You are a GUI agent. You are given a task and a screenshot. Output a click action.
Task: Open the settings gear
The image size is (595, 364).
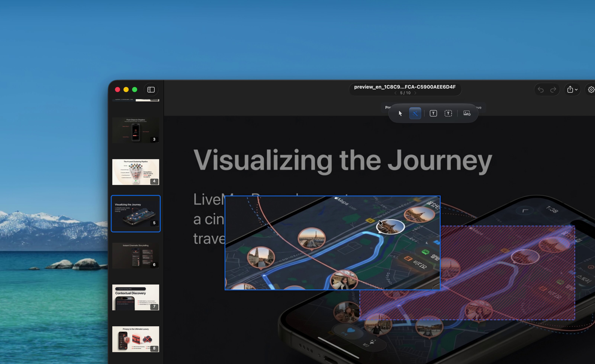click(591, 90)
